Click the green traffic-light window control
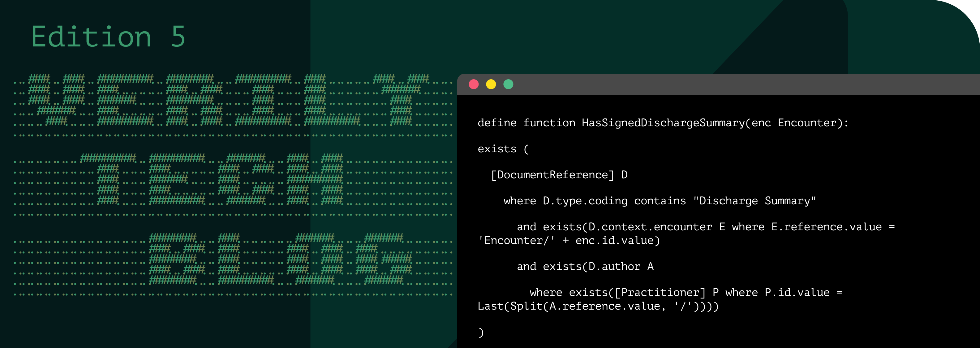The image size is (980, 348). pyautogui.click(x=508, y=85)
